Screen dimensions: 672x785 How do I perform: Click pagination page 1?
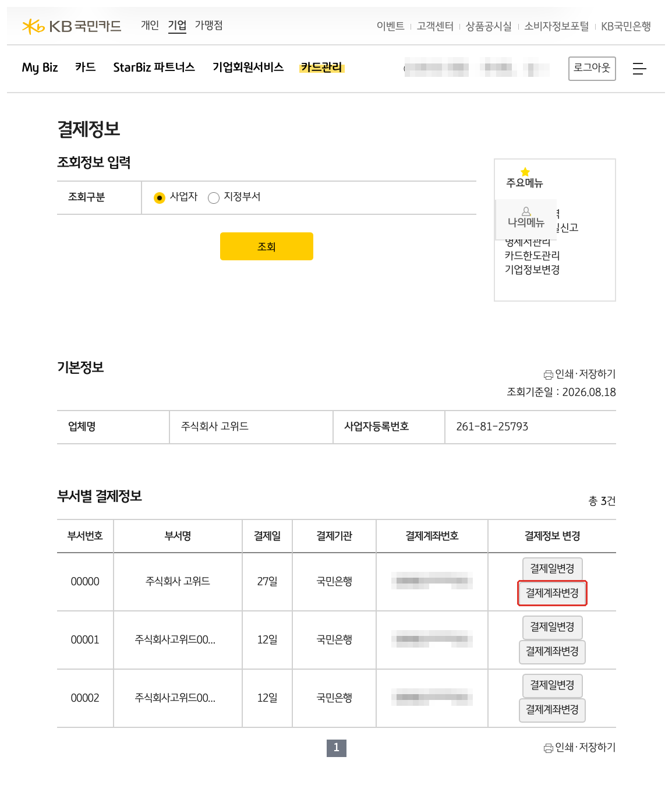(x=337, y=748)
